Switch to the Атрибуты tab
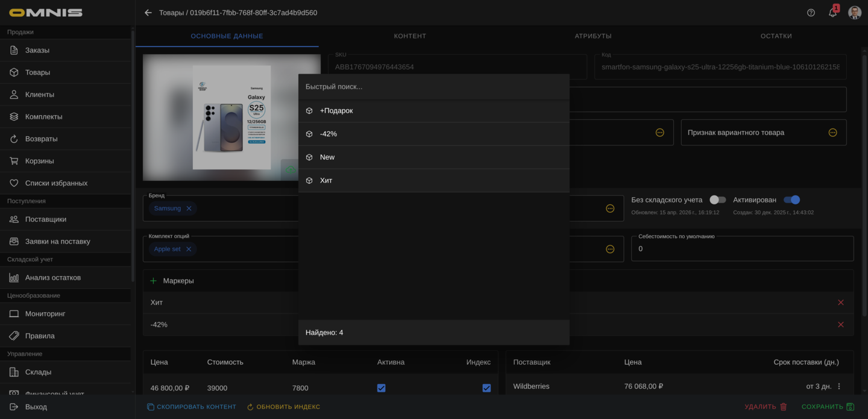 point(593,36)
